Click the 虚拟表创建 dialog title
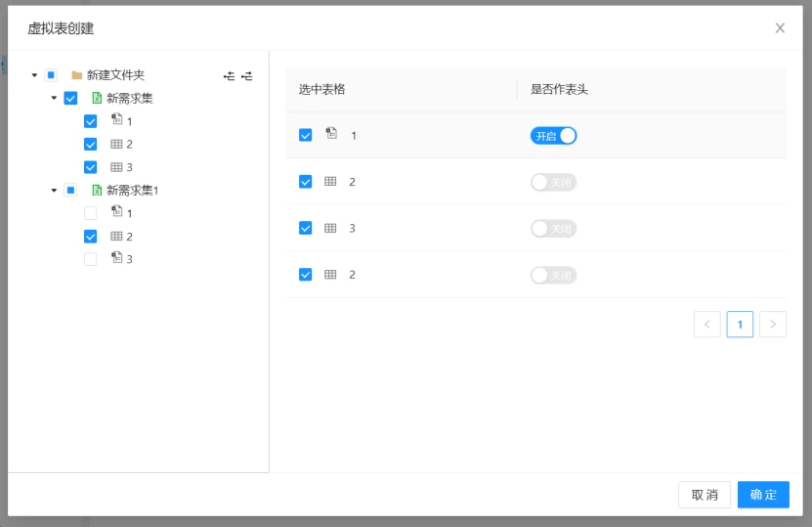The height and width of the screenshot is (527, 812). click(x=61, y=28)
